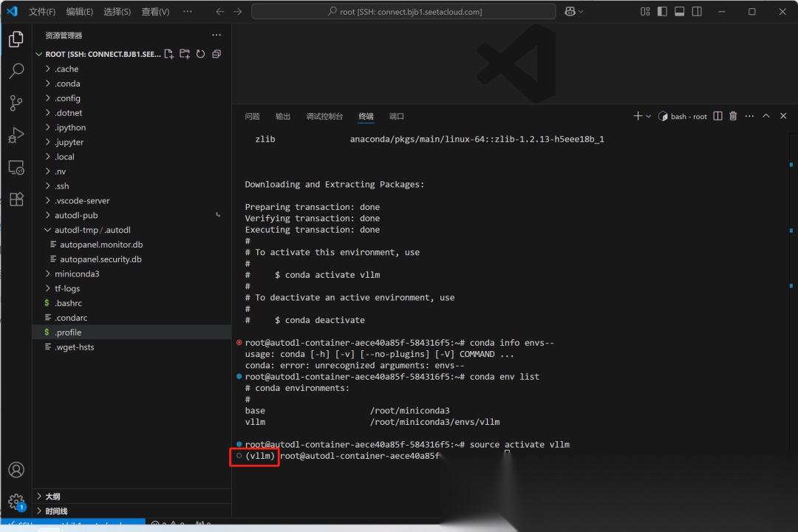
Task: Refresh the explorer tree
Action: (200, 54)
